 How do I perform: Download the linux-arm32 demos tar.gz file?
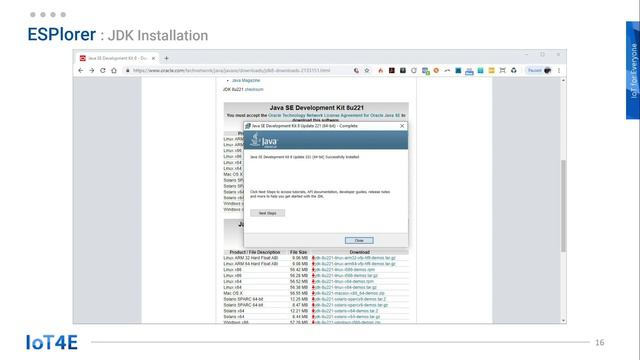[x=355, y=258]
